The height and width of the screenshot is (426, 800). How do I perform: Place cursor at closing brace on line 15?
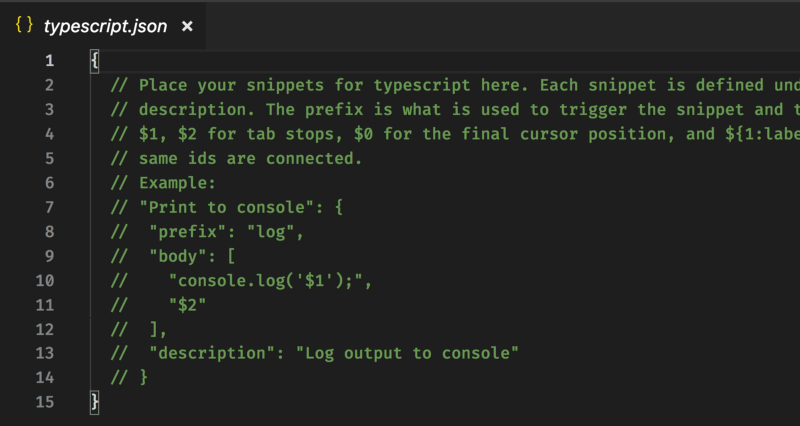94,401
